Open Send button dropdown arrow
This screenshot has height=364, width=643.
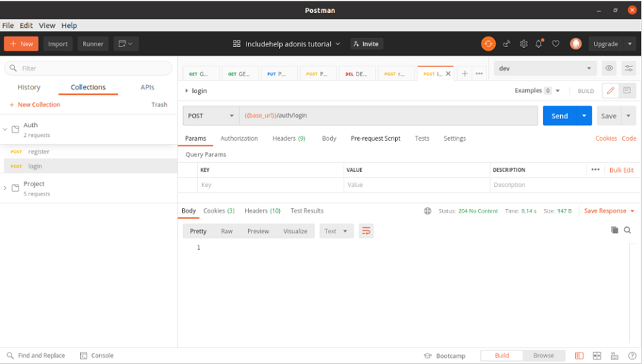[x=584, y=116]
